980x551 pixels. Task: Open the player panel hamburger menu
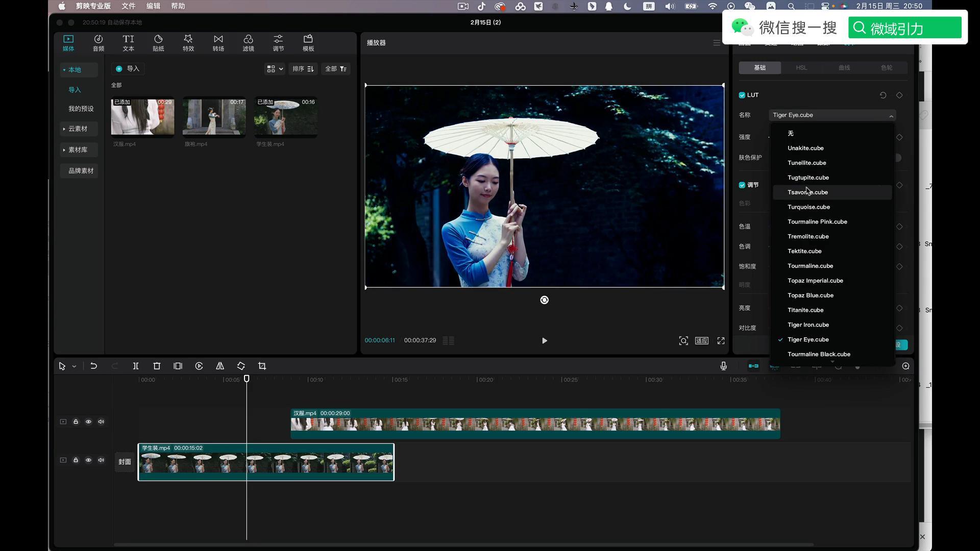coord(717,43)
